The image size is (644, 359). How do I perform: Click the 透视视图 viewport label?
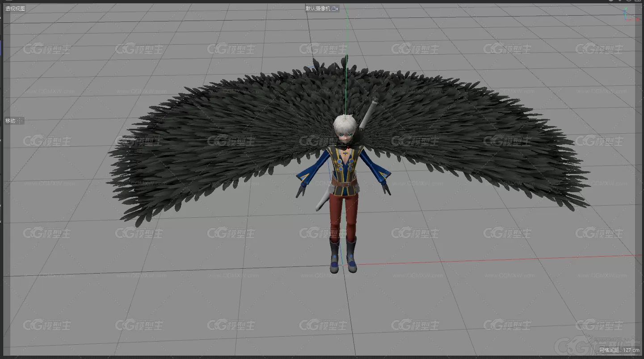point(15,8)
